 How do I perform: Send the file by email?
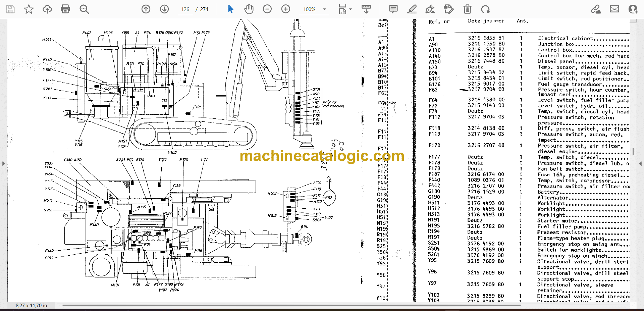pyautogui.click(x=614, y=9)
